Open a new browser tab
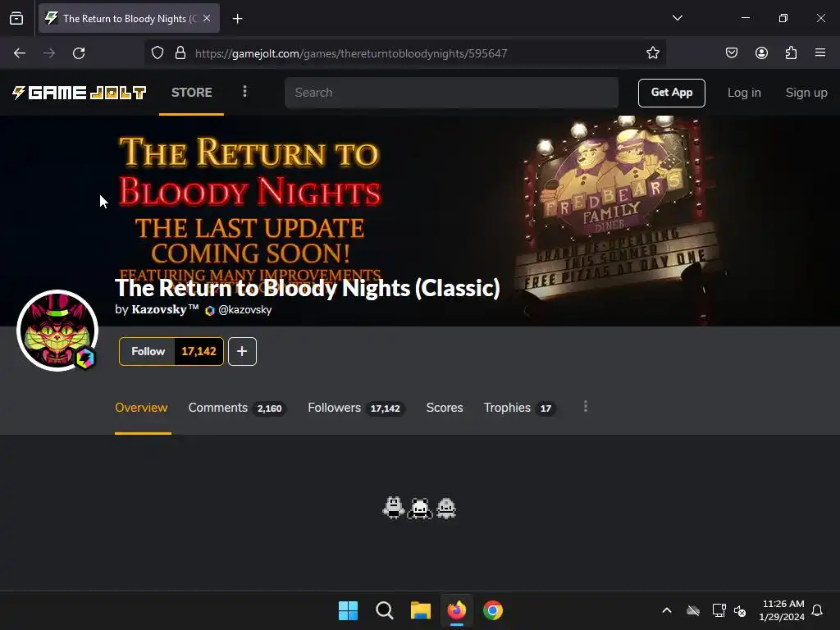 pos(237,19)
